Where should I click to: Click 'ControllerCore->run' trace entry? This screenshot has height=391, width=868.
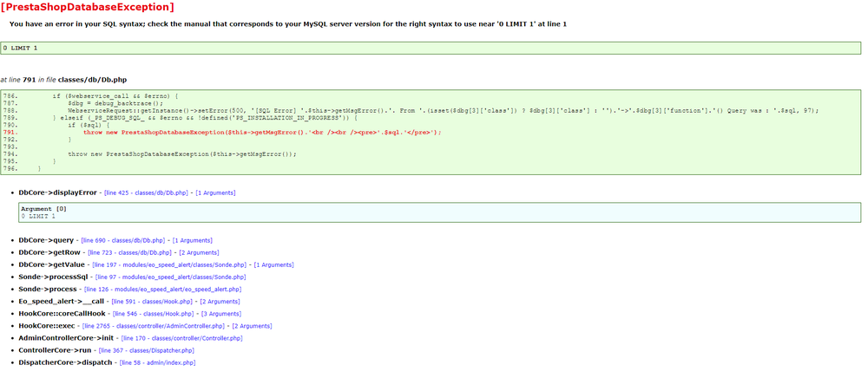point(55,349)
